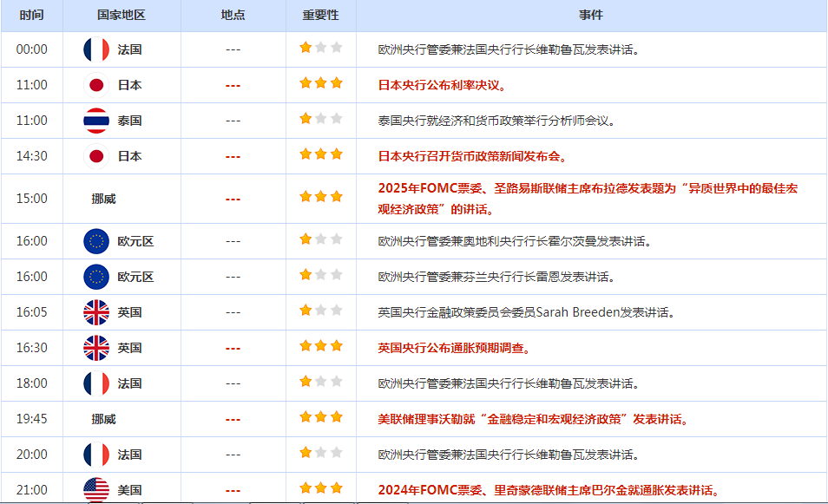Image resolution: width=828 pixels, height=504 pixels.
Task: Click the 国家地区 column header
Action: pos(121,14)
